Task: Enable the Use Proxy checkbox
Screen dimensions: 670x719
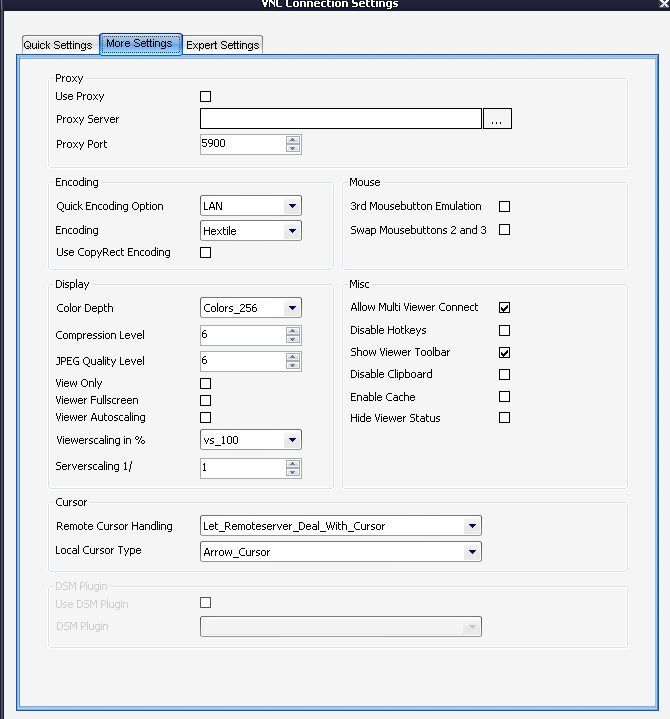Action: click(x=205, y=96)
